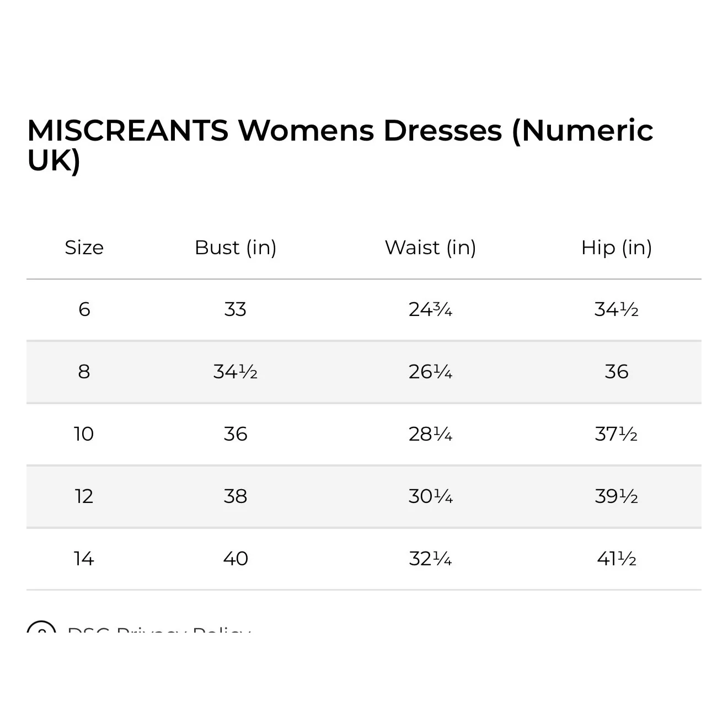The width and height of the screenshot is (728, 728).
Task: Select the Bust (in) column header
Action: 235,248
